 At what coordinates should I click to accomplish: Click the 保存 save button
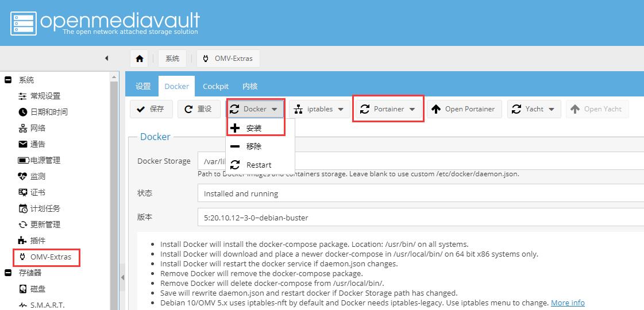pyautogui.click(x=151, y=109)
